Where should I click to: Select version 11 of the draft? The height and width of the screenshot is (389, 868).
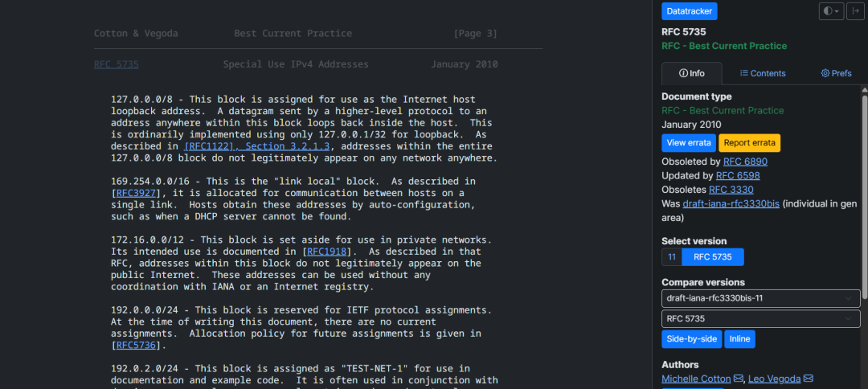coord(671,257)
